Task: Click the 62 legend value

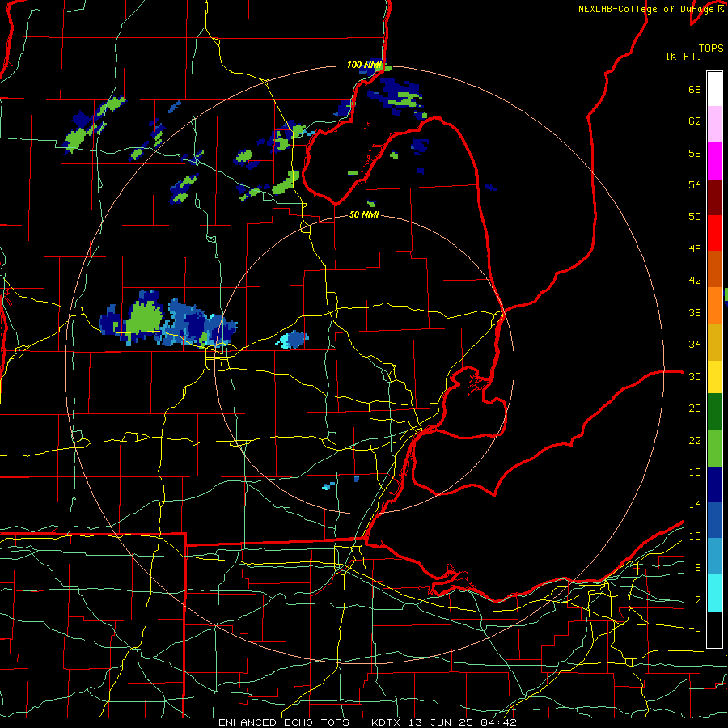Action: point(695,121)
